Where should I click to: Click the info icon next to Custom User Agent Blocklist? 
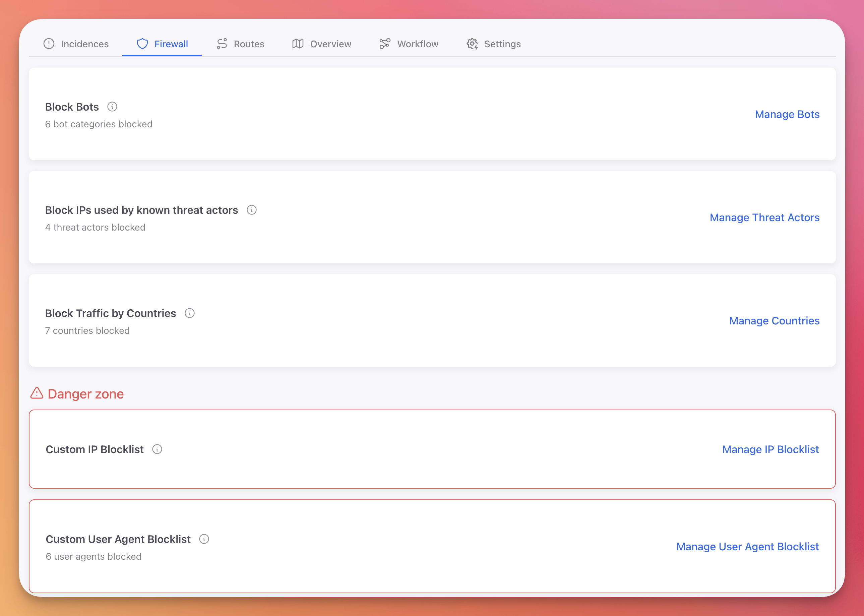(204, 539)
